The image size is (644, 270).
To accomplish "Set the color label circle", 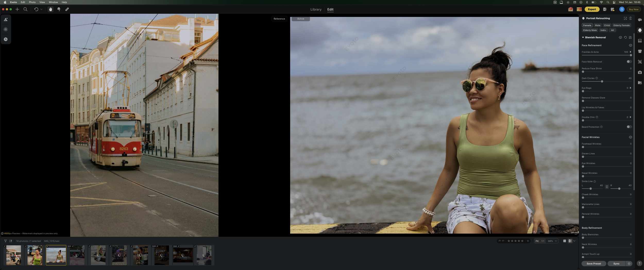I will point(528,241).
